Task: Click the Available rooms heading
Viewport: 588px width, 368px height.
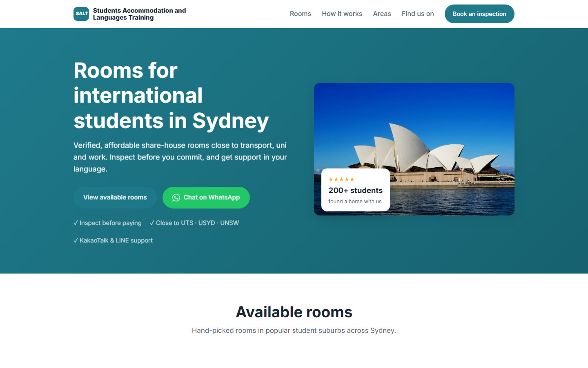Action: coord(294,312)
